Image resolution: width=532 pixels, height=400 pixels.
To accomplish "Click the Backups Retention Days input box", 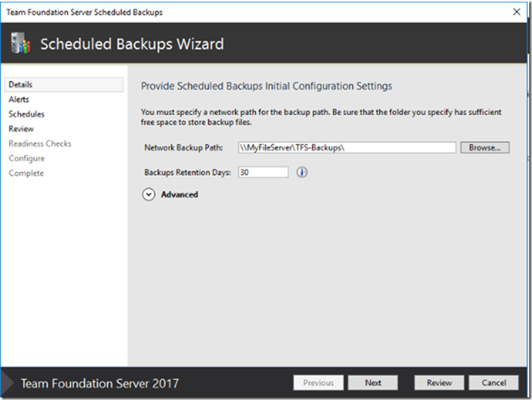I will click(263, 172).
